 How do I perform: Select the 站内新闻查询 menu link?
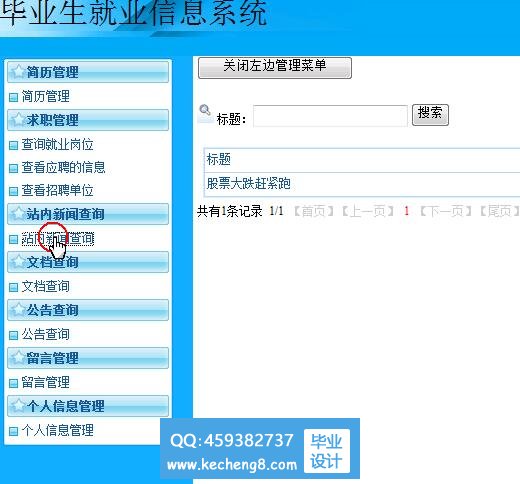tap(58, 239)
